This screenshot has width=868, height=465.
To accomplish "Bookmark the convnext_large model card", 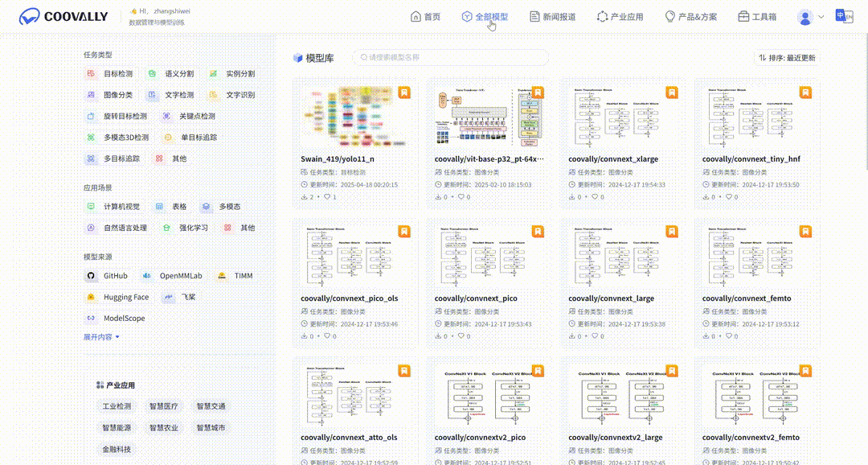I will click(672, 231).
